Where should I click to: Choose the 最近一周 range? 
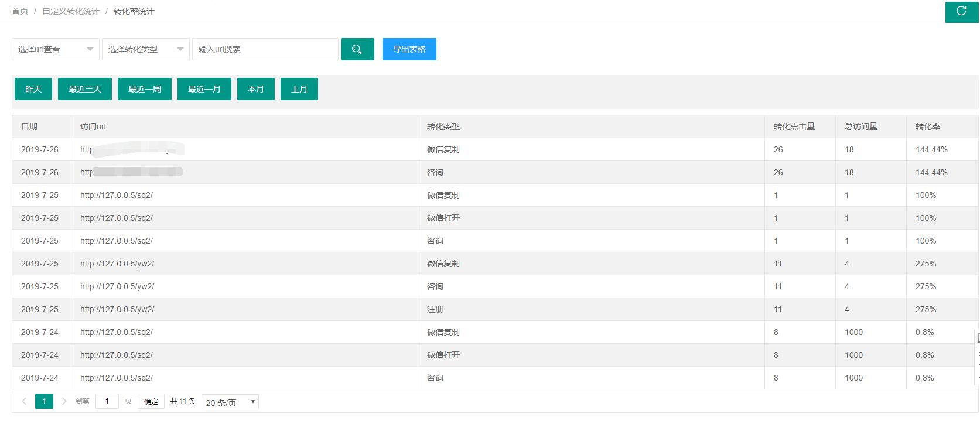pos(145,89)
